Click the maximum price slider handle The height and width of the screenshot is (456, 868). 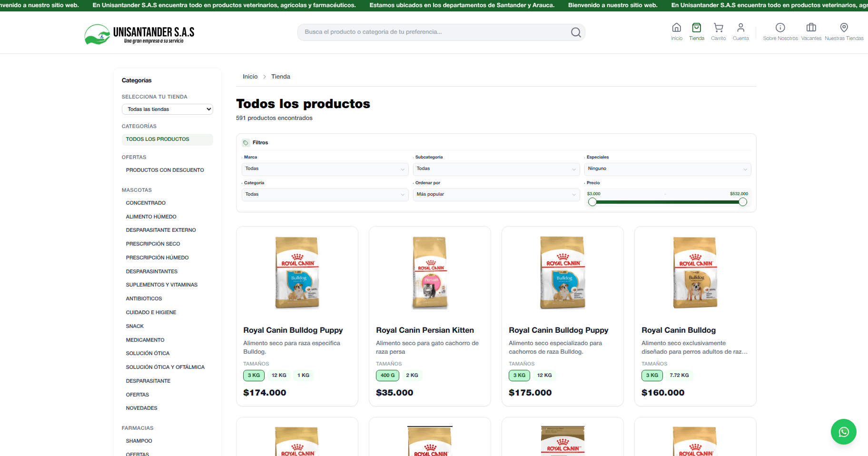tap(743, 202)
